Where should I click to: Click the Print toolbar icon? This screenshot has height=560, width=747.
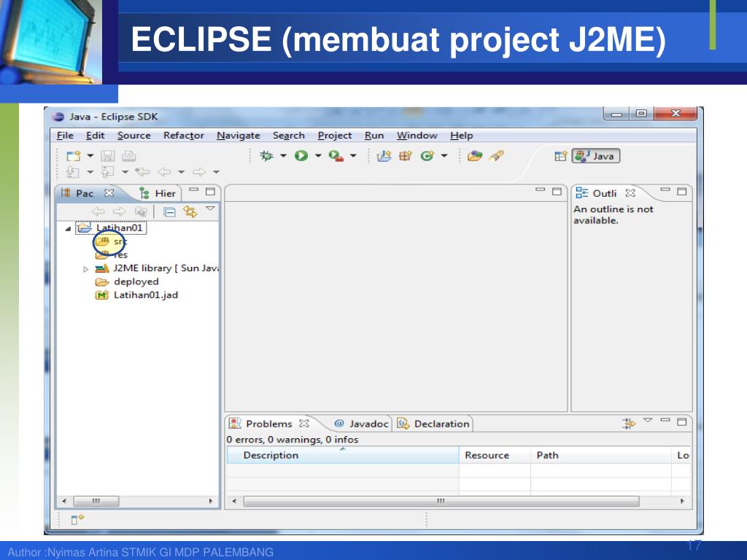tap(128, 156)
